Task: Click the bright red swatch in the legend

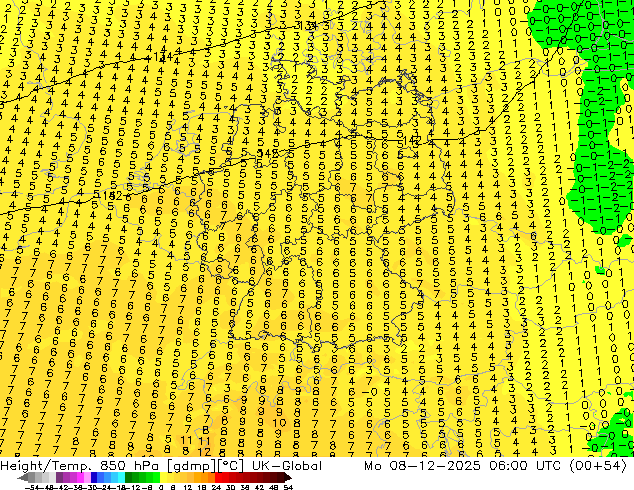Action: click(218, 478)
